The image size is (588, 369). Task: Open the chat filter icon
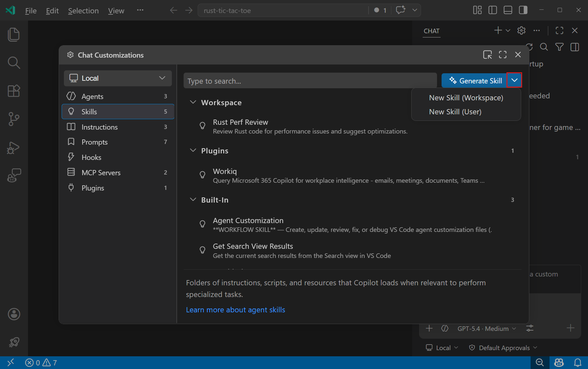559,47
